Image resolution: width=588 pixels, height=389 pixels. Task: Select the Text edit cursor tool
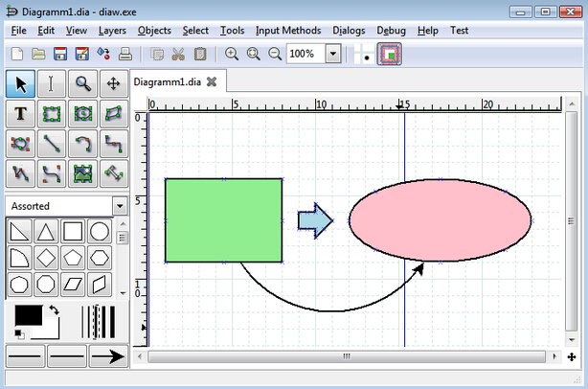click(52, 83)
